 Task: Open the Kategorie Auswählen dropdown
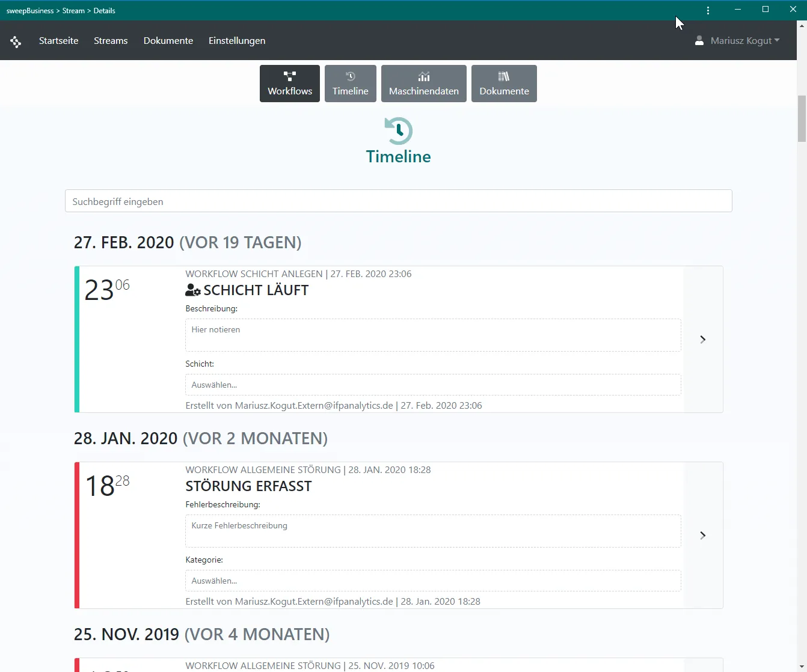tap(432, 580)
